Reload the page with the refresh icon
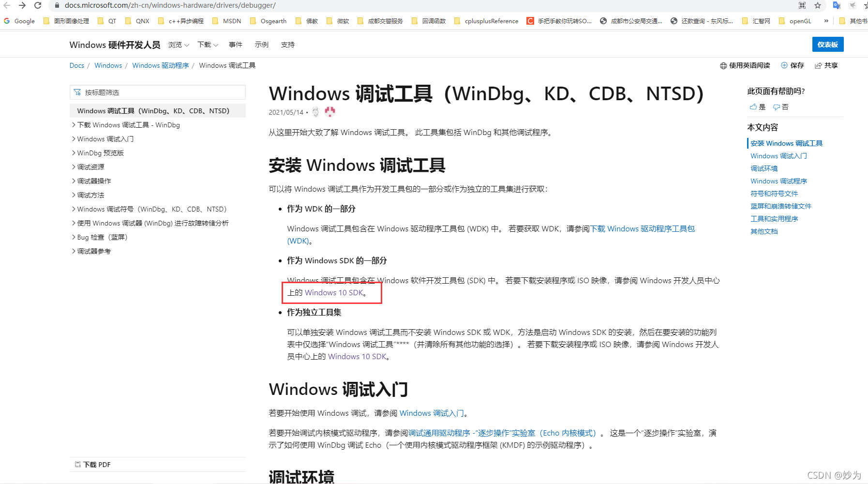Screen dimensions: 868x484 [38, 5]
